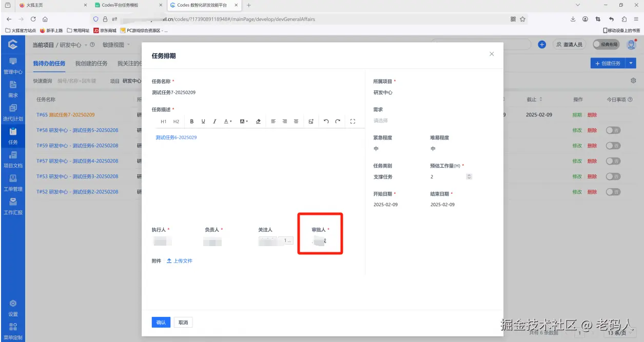This screenshot has height=342, width=644.
Task: Select the eraser clear-format icon
Action: (258, 122)
